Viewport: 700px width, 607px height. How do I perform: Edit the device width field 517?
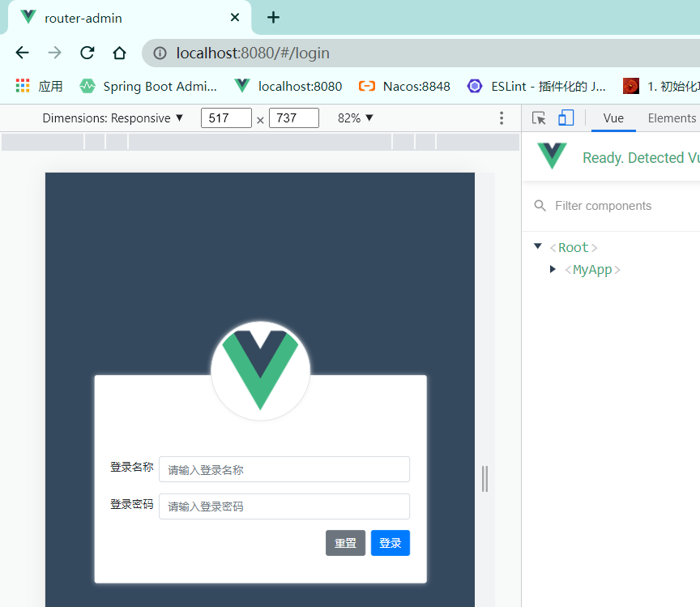click(226, 118)
